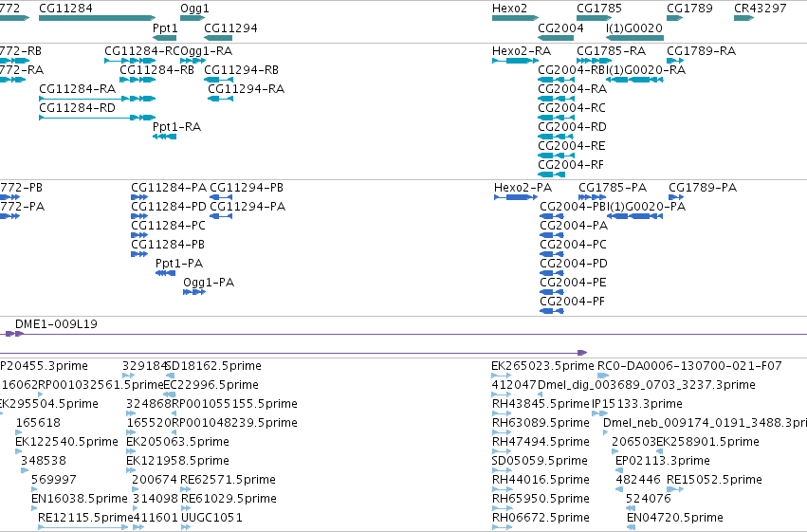Image resolution: width=807 pixels, height=532 pixels.
Task: Open protein CG2004-PE
Action: [x=574, y=283]
